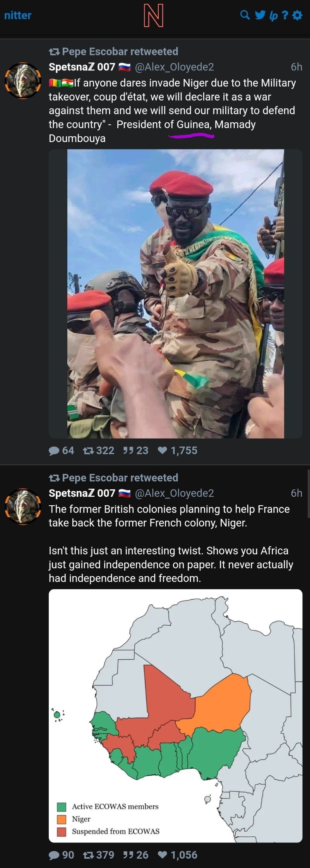Click the retweet icon showing 322
The height and width of the screenshot is (868, 310).
tap(88, 450)
